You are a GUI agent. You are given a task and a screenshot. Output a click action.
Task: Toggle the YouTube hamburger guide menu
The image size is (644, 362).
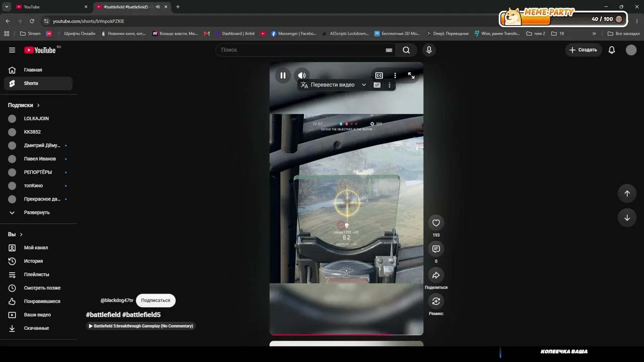(x=12, y=50)
